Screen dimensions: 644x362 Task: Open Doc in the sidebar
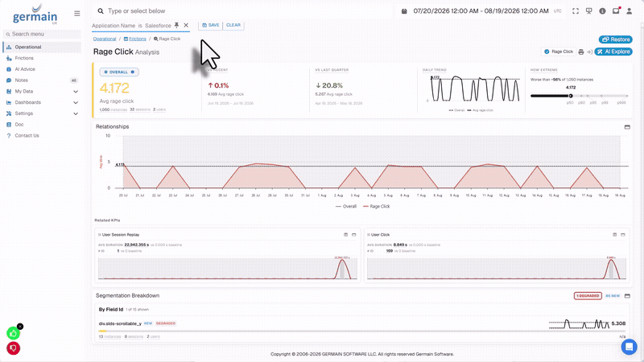pos(43,125)
